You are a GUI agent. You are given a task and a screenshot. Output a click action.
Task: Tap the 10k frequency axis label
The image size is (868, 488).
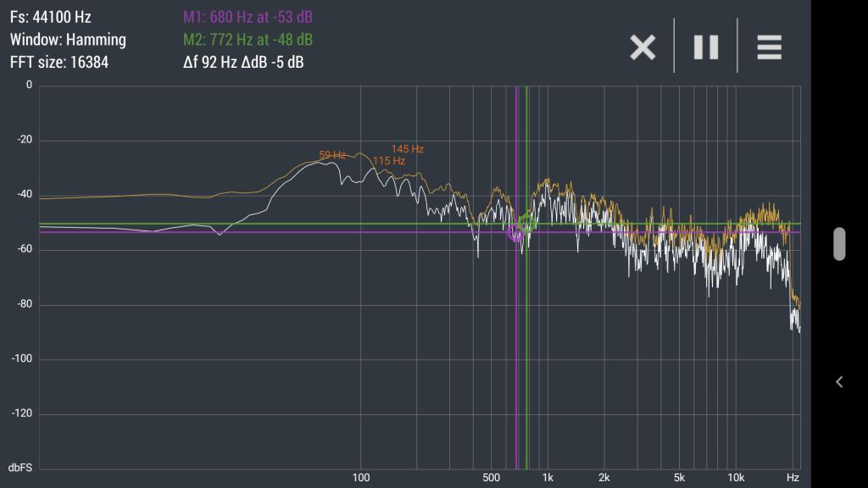(x=735, y=478)
